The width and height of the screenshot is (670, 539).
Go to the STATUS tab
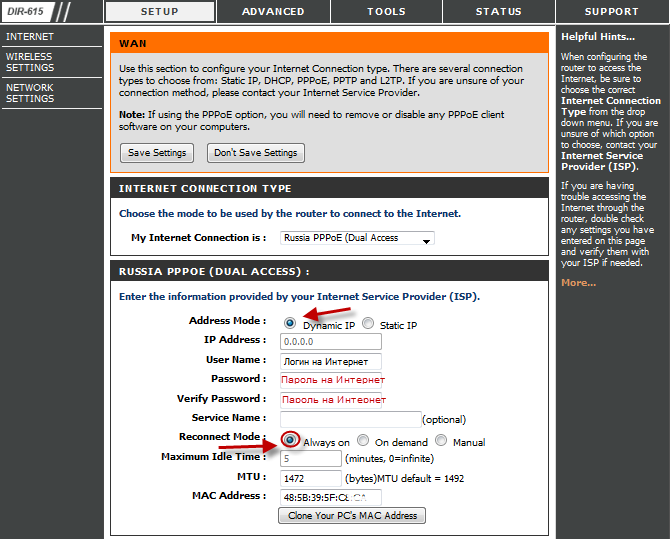[498, 12]
